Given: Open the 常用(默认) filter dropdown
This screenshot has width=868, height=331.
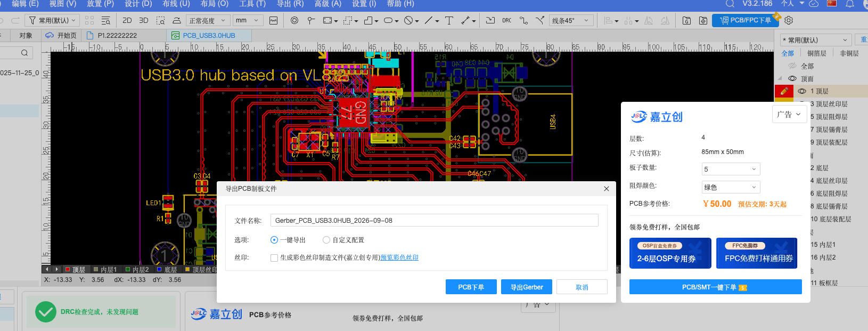Looking at the screenshot, I should [52, 20].
